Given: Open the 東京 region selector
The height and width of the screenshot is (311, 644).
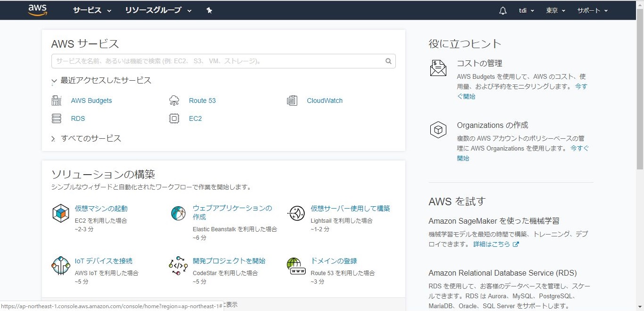Looking at the screenshot, I should 555,10.
